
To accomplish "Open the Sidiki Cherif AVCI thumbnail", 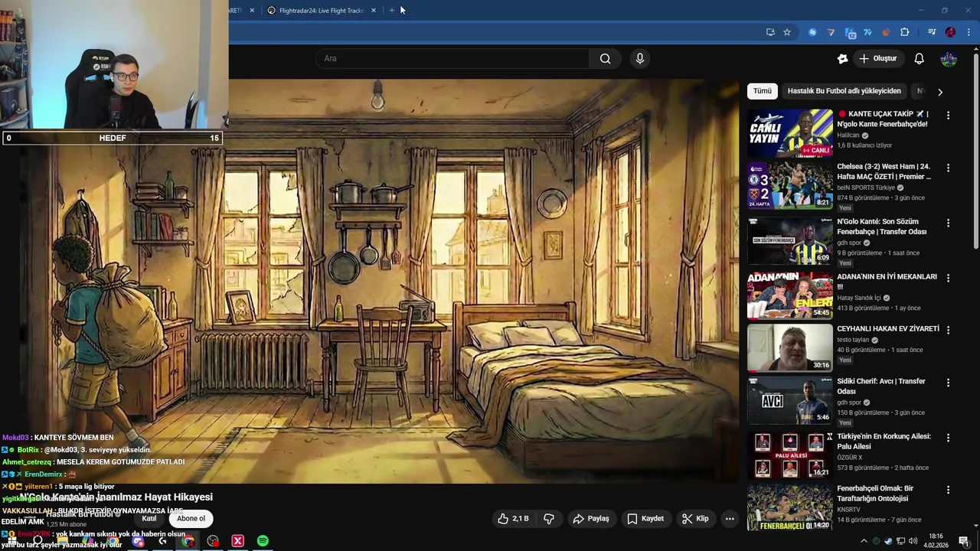I will 790,400.
